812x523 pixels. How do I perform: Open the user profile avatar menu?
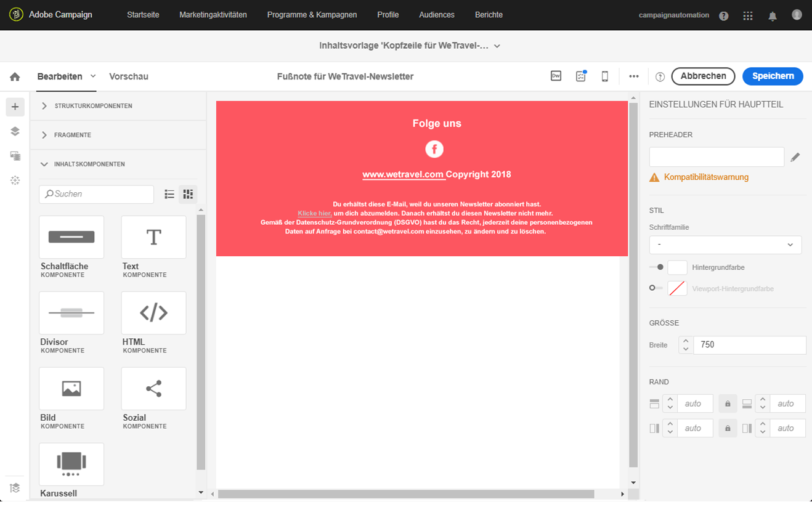coord(797,14)
